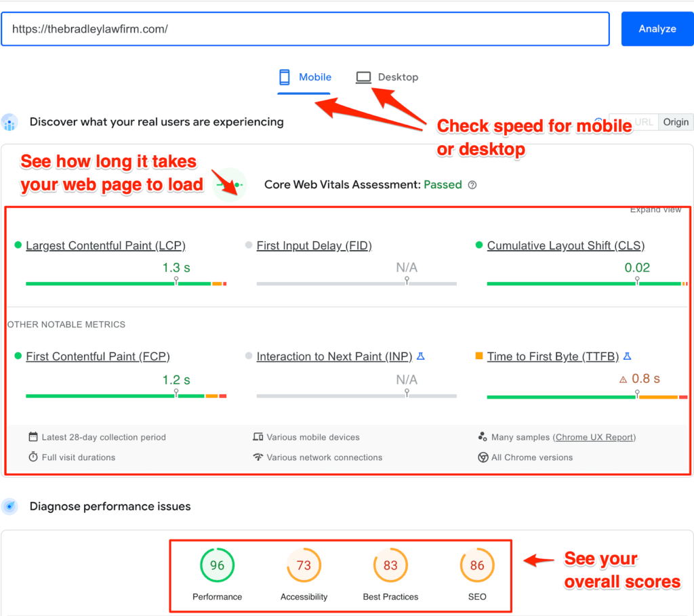
Task: Click the Core Web Vitals help icon
Action: coord(472,185)
